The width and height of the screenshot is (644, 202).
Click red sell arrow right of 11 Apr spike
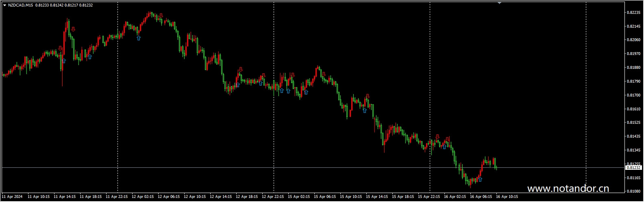[73, 29]
